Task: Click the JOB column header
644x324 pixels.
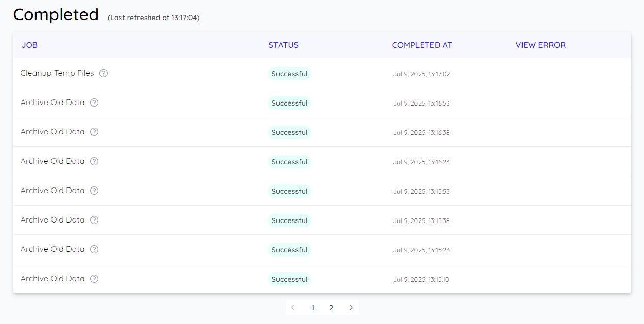Action: coord(29,45)
